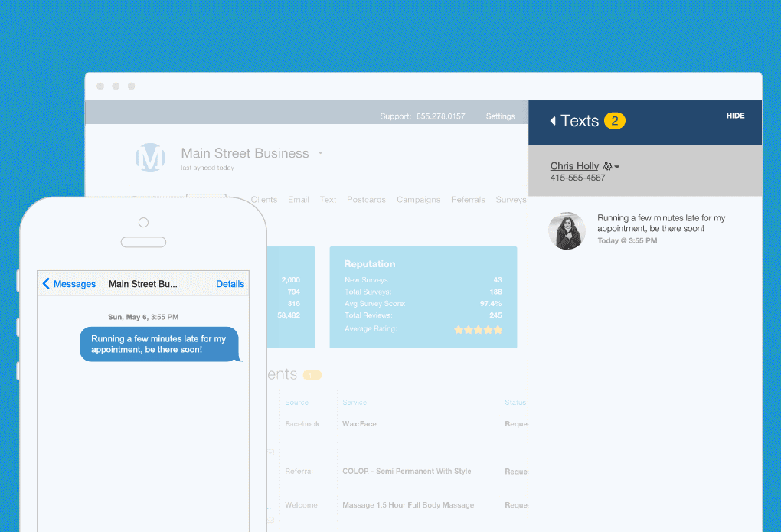781x532 pixels.
Task: Click the Source column header
Action: tap(296, 403)
